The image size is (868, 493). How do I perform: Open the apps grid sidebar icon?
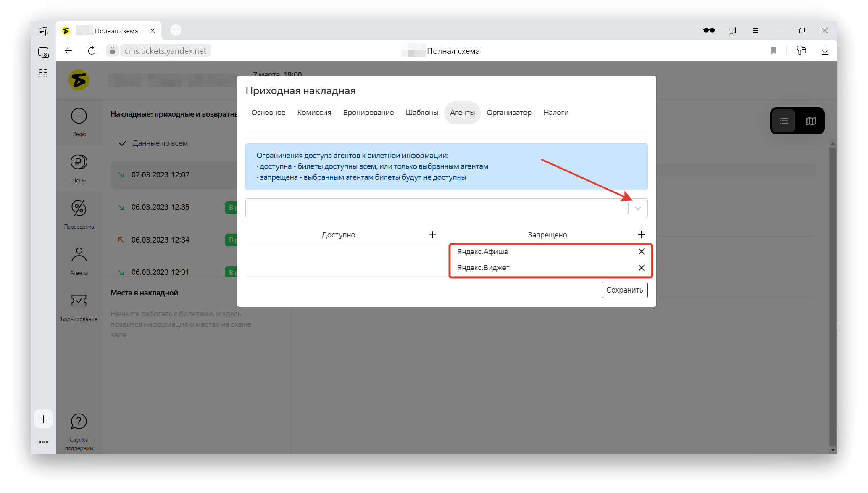tap(43, 74)
